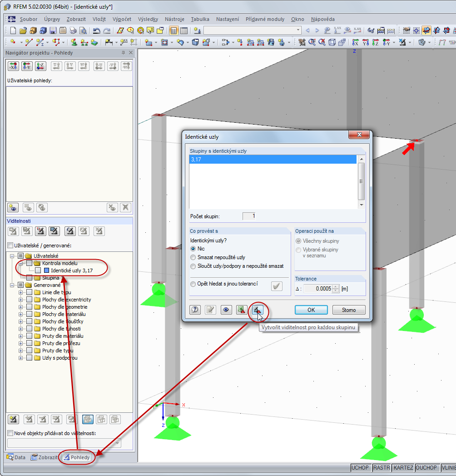Screen dimensions: 456x476
Task: Check the Linie dle typu checkbox
Action: (x=29, y=292)
